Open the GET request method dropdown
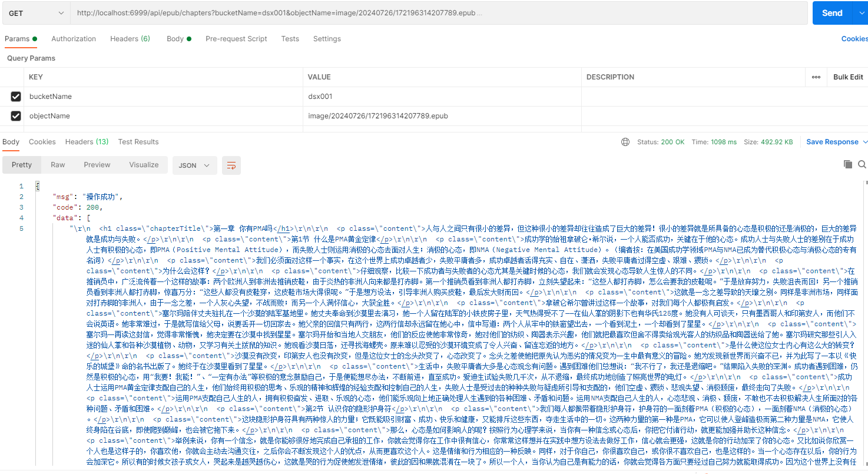 tap(35, 12)
